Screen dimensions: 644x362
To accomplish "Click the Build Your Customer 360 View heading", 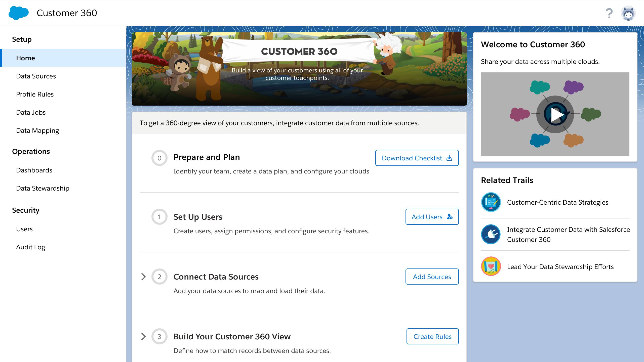I will tap(232, 337).
